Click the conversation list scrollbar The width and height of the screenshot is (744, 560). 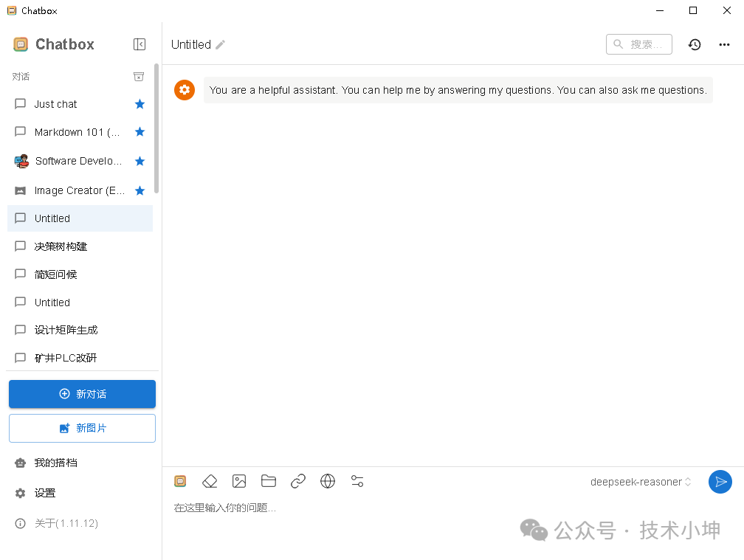point(156,128)
